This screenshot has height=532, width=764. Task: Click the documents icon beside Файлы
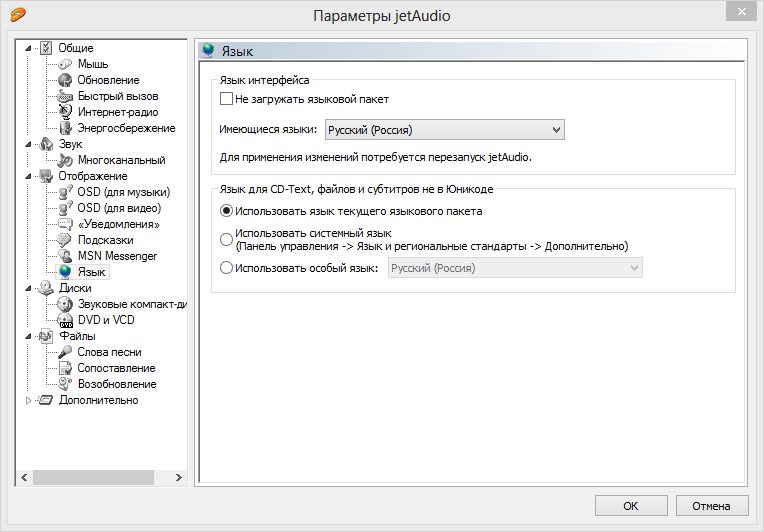click(46, 336)
